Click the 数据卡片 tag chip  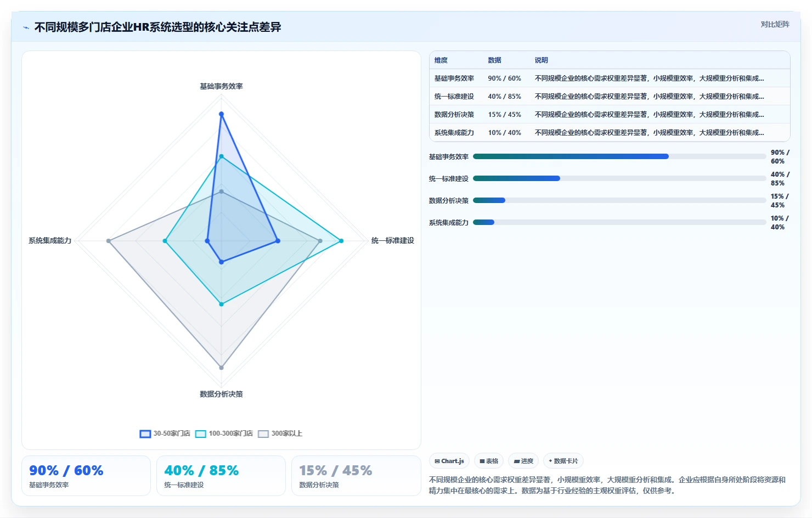(x=563, y=461)
